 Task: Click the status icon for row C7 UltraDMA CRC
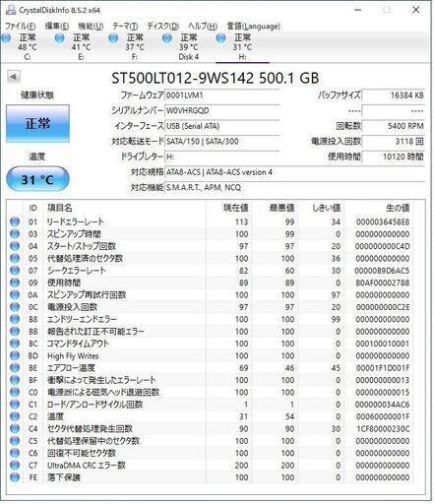pyautogui.click(x=15, y=465)
